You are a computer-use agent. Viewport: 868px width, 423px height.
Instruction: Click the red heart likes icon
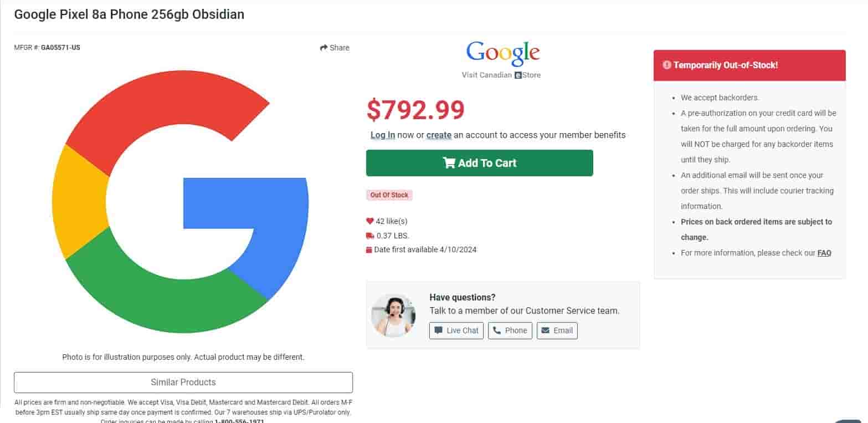370,221
